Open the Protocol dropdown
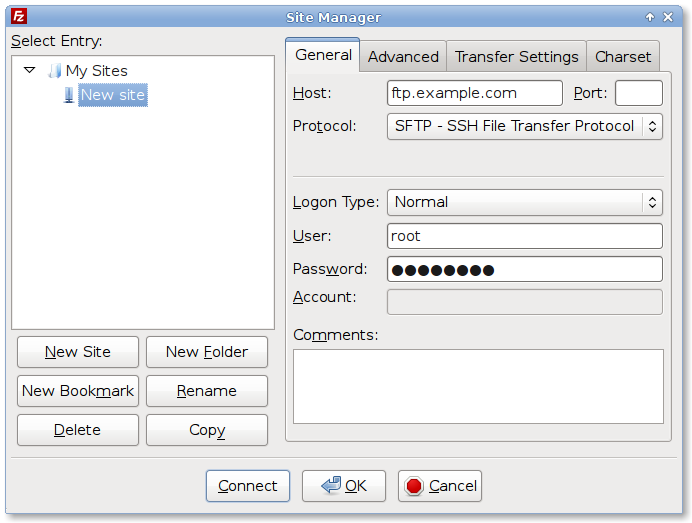Image resolution: width=692 pixels, height=523 pixels. pyautogui.click(x=524, y=126)
